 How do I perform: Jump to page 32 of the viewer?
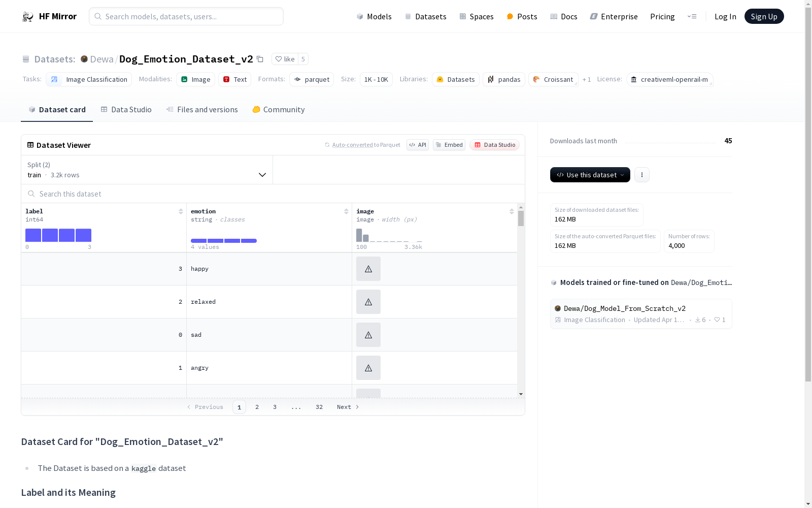[x=319, y=407]
